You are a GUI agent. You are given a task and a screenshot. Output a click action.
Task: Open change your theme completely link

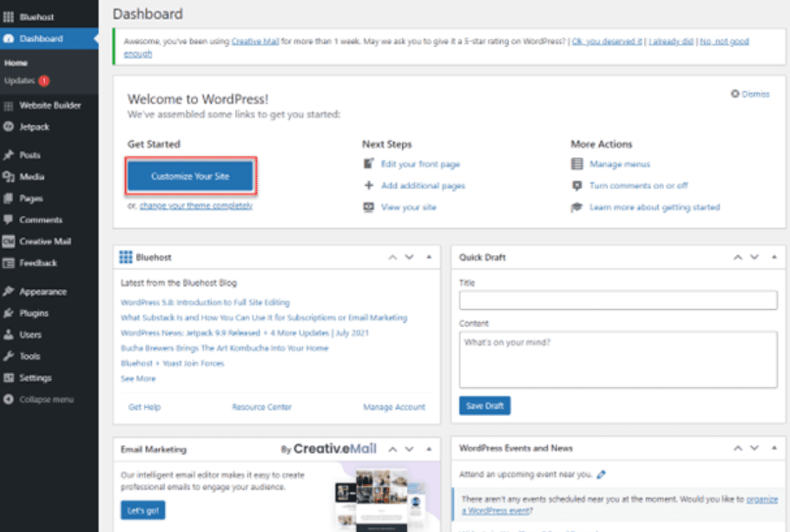tap(196, 206)
